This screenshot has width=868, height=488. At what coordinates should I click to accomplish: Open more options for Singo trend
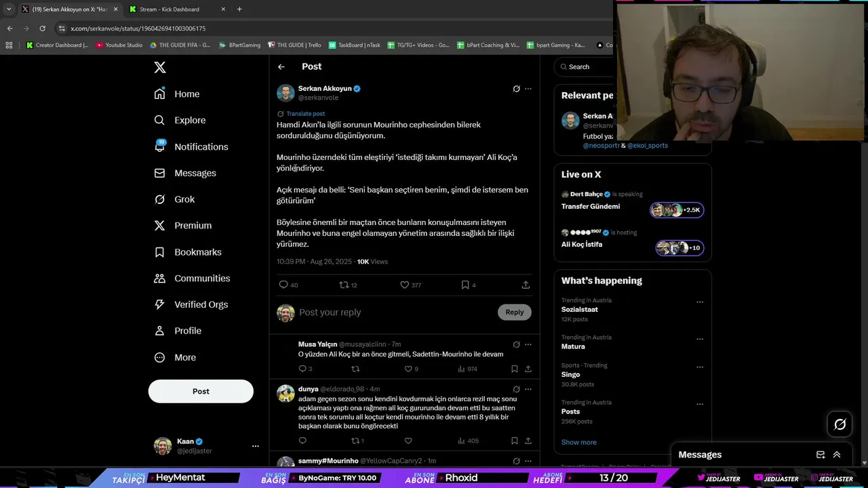tap(700, 367)
